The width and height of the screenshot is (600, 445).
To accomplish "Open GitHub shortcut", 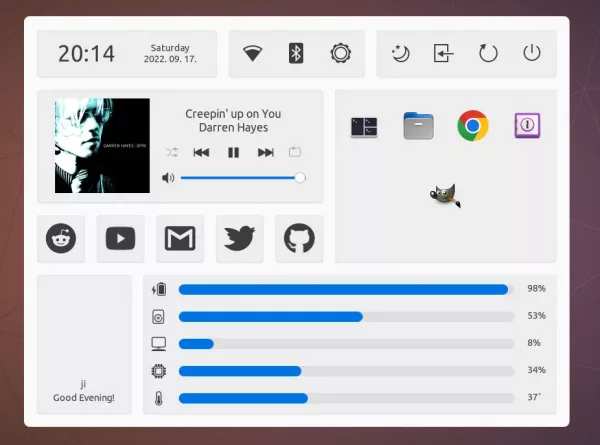I will 299,238.
